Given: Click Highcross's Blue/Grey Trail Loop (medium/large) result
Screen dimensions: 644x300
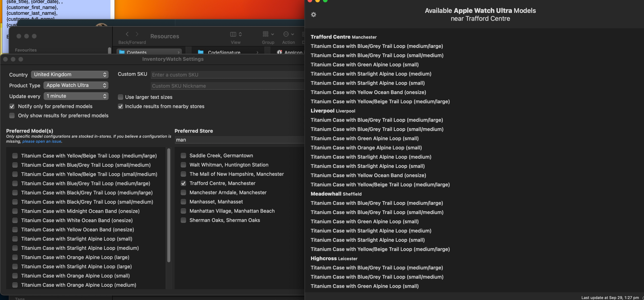Looking at the screenshot, I should [377, 268].
